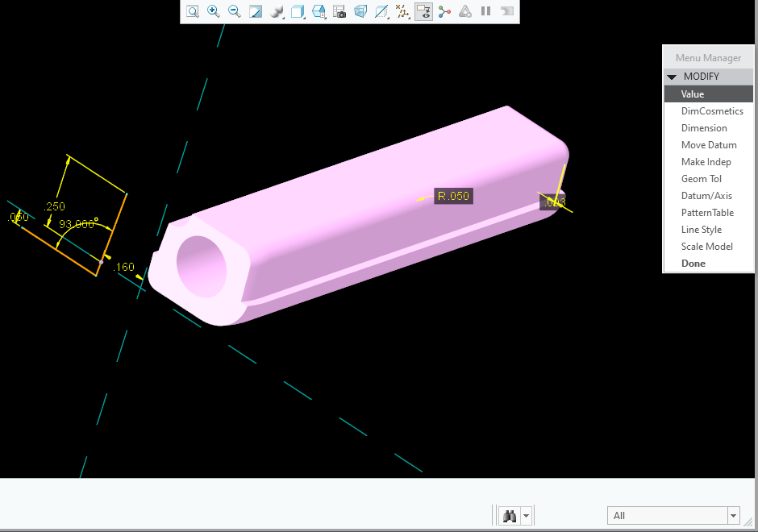Toggle the spin center icon
The height and width of the screenshot is (532, 758).
(444, 11)
